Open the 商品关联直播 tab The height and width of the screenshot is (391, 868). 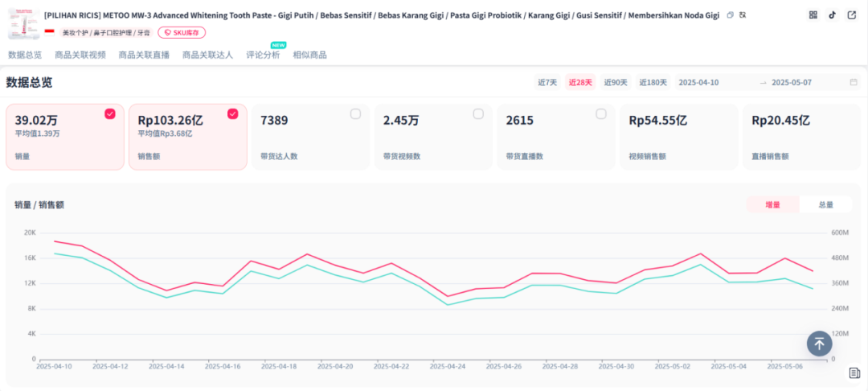click(x=144, y=55)
